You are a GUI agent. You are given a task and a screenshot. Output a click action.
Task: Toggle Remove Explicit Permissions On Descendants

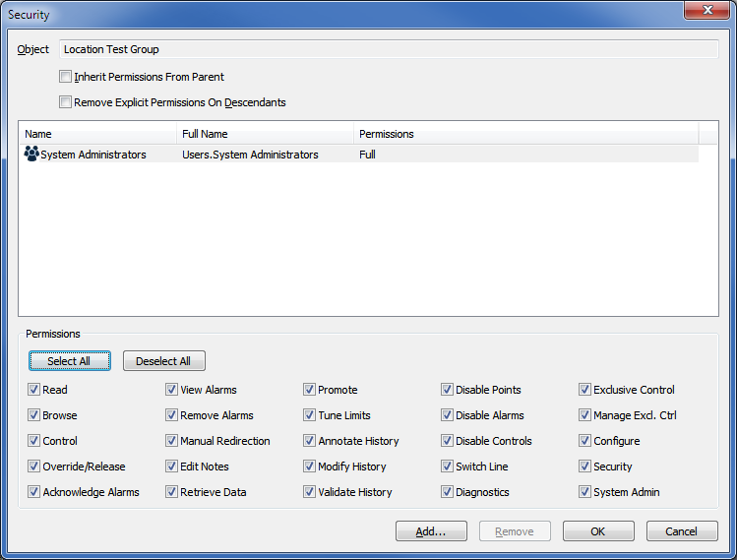pos(66,102)
